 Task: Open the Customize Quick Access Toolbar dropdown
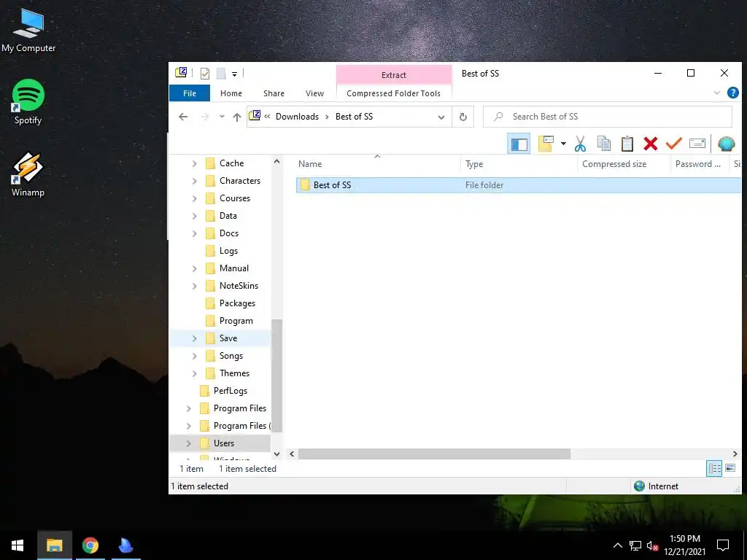point(234,74)
